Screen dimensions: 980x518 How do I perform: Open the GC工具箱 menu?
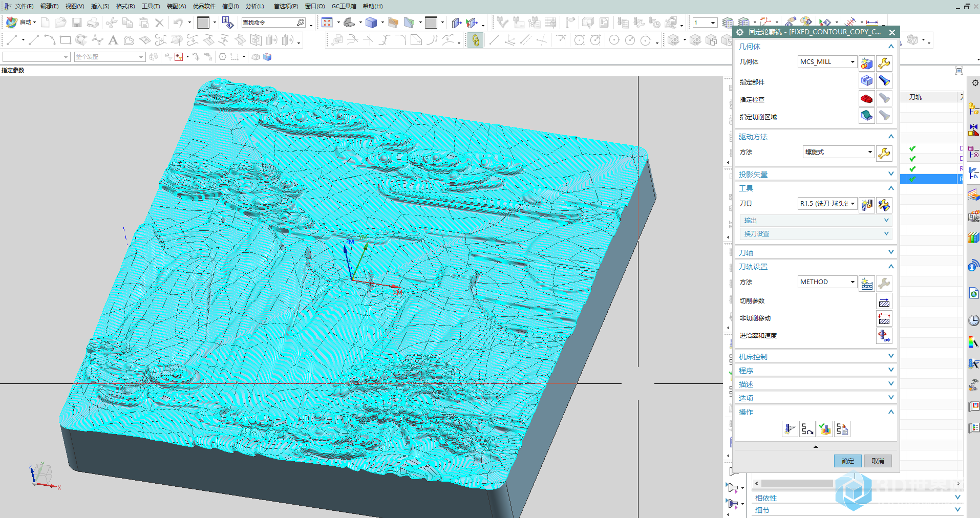344,6
